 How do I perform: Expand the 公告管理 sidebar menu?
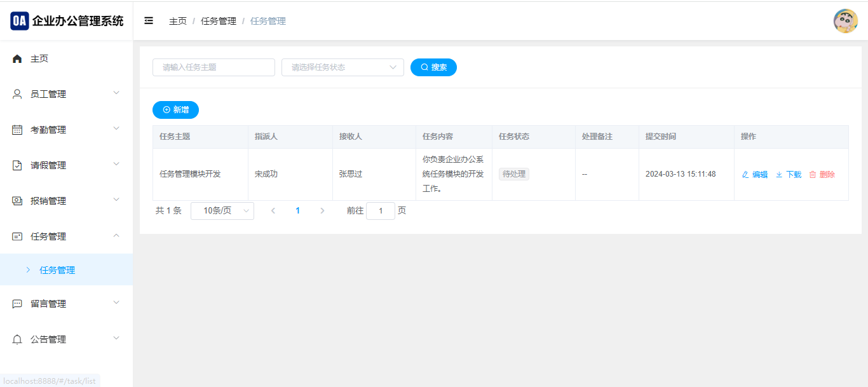(x=66, y=339)
